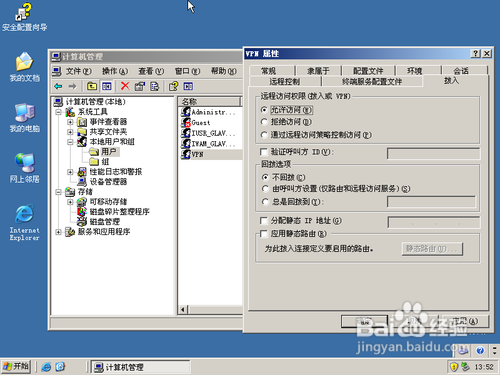Enable the 分配静态 IP 地址 checkbox
Screen dimensions: 500x375
[x=264, y=221]
